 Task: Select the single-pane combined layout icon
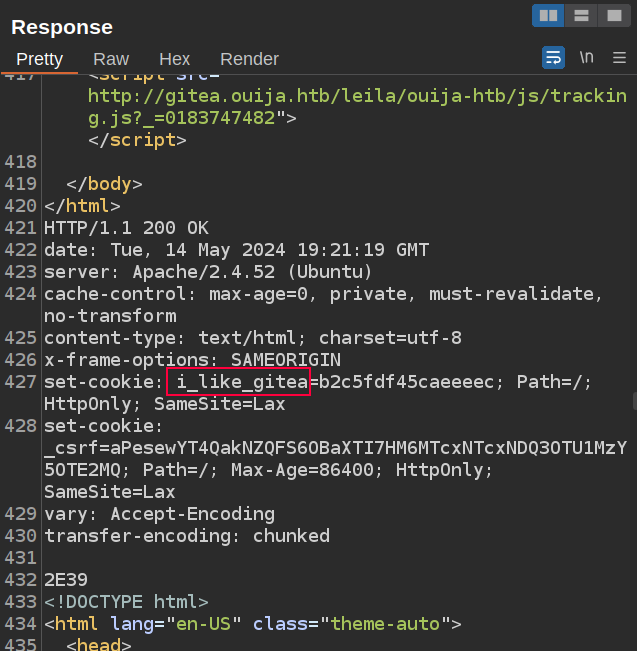point(612,16)
